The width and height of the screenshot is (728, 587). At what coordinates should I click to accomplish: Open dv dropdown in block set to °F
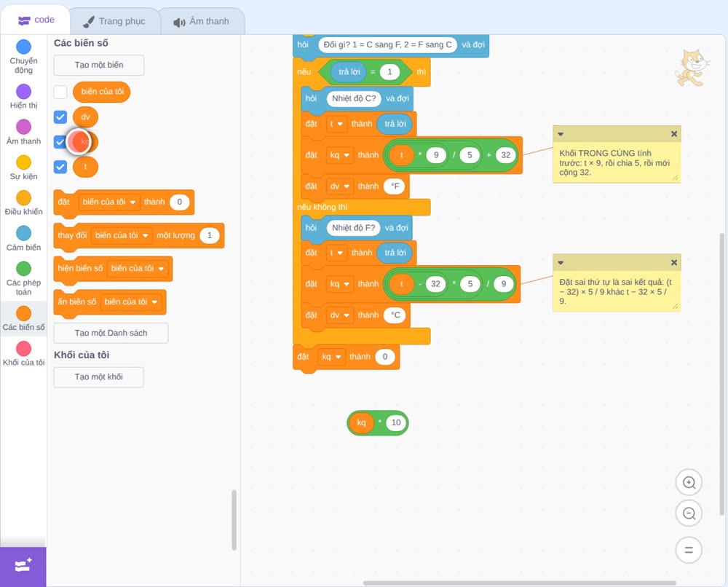(340, 186)
